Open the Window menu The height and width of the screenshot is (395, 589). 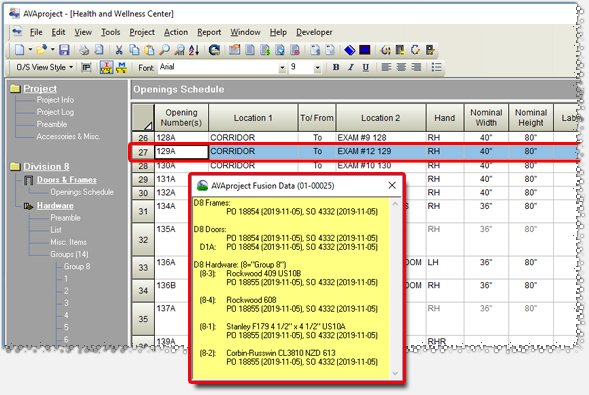[245, 32]
